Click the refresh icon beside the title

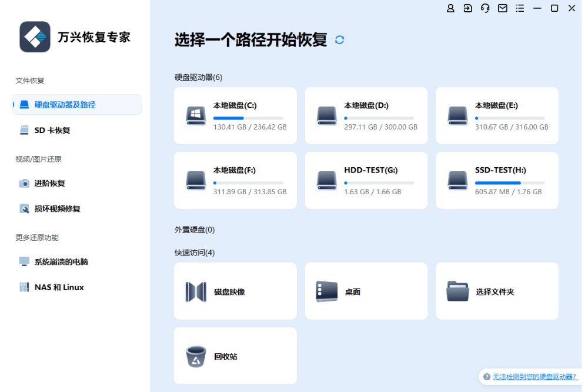pos(339,40)
